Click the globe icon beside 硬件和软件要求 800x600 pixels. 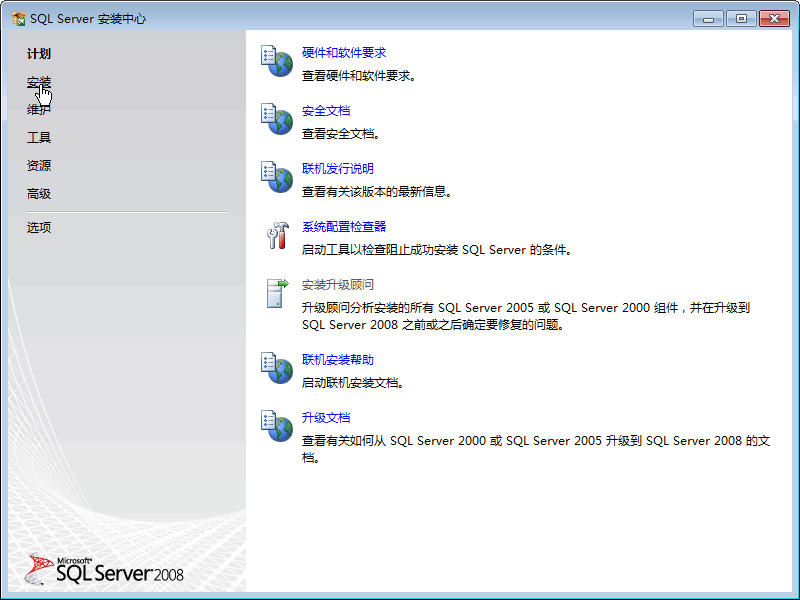(x=277, y=61)
